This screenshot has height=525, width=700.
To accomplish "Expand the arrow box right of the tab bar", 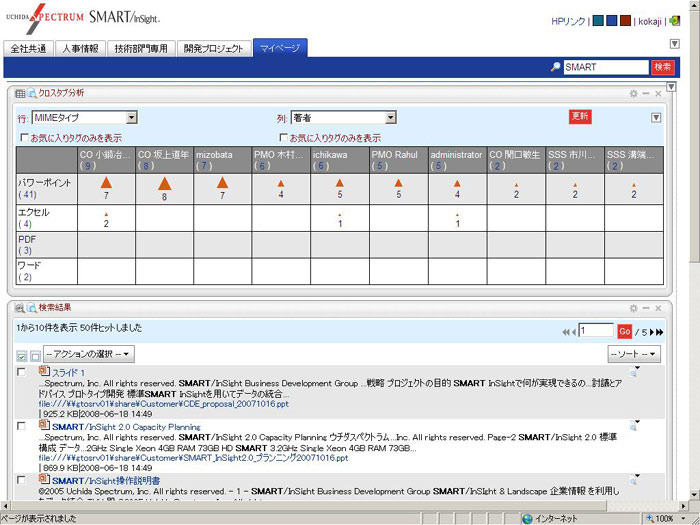I will click(x=675, y=43).
